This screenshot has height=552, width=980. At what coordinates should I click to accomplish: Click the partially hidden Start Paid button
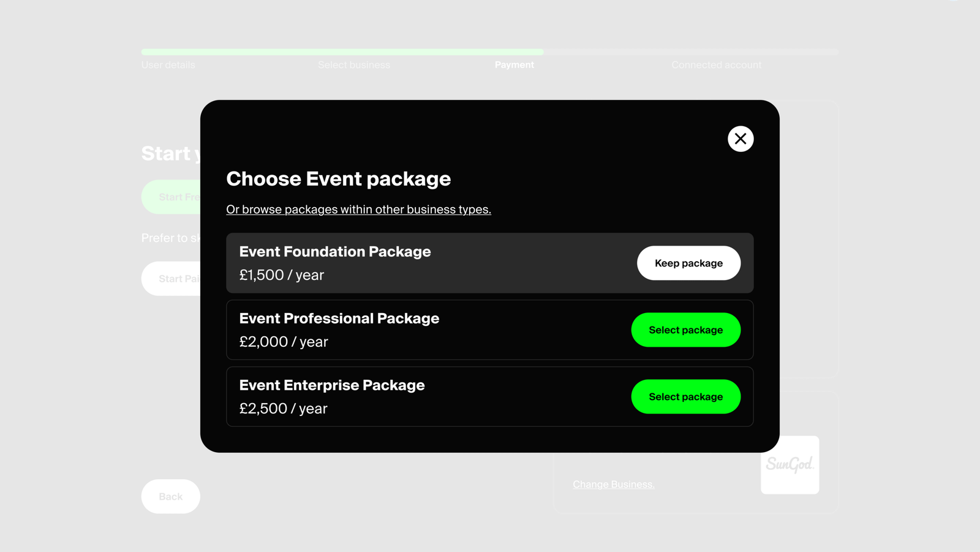[x=171, y=279]
